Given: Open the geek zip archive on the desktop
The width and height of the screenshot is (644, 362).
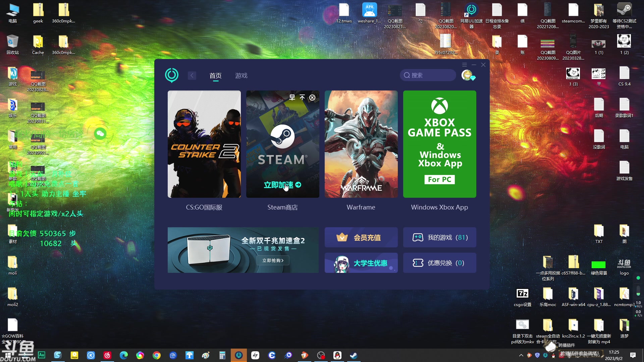Looking at the screenshot, I should [38, 13].
